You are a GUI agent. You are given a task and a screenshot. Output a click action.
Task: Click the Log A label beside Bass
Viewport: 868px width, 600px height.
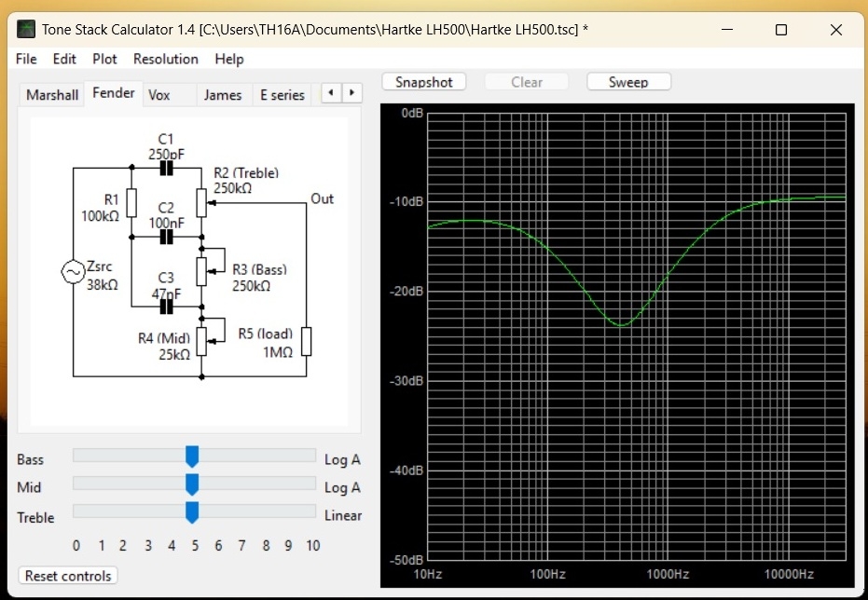342,459
